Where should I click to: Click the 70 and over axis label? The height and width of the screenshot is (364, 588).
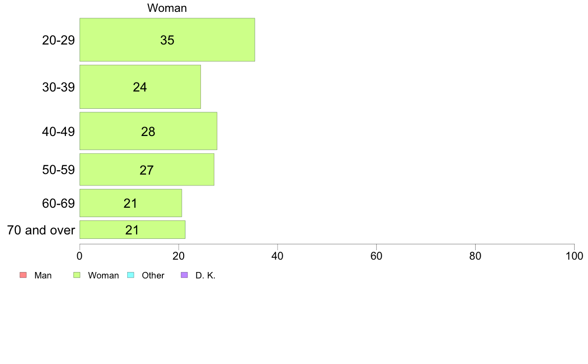click(x=41, y=230)
